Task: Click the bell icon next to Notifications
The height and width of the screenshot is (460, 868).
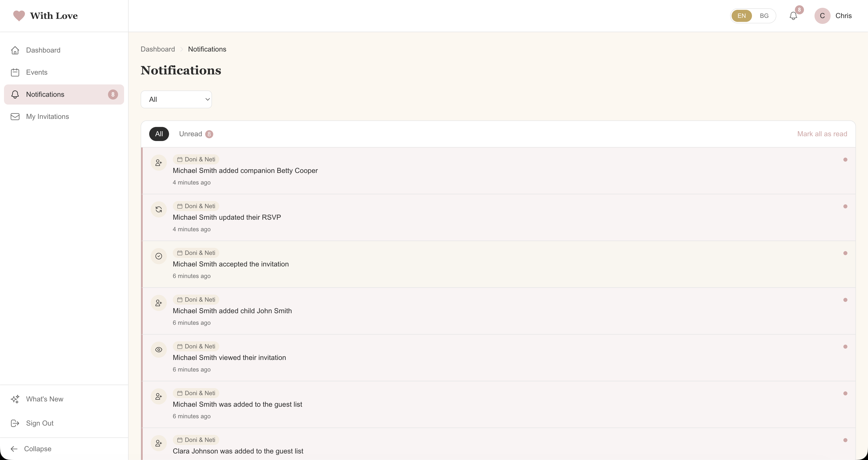Action: 16,95
